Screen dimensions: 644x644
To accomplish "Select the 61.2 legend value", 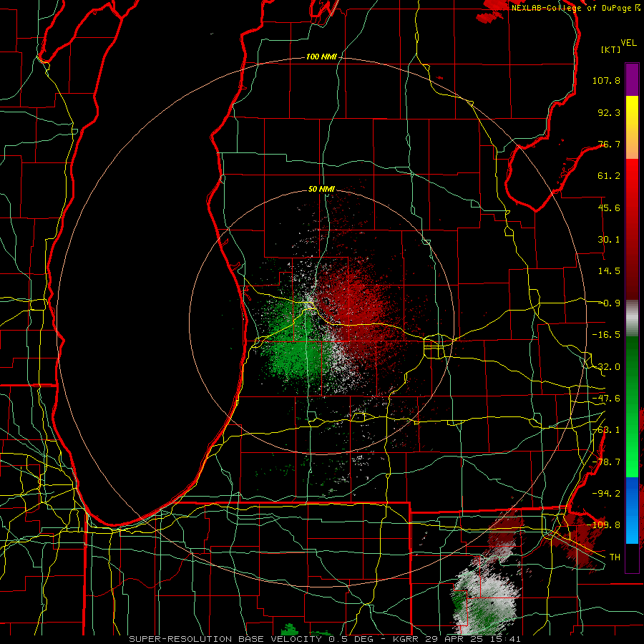I will click(609, 176).
